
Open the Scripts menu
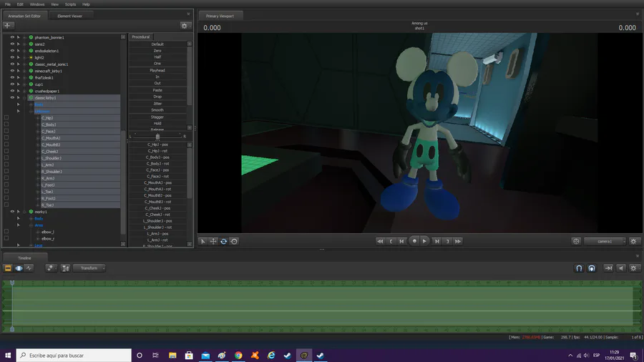pos(70,4)
